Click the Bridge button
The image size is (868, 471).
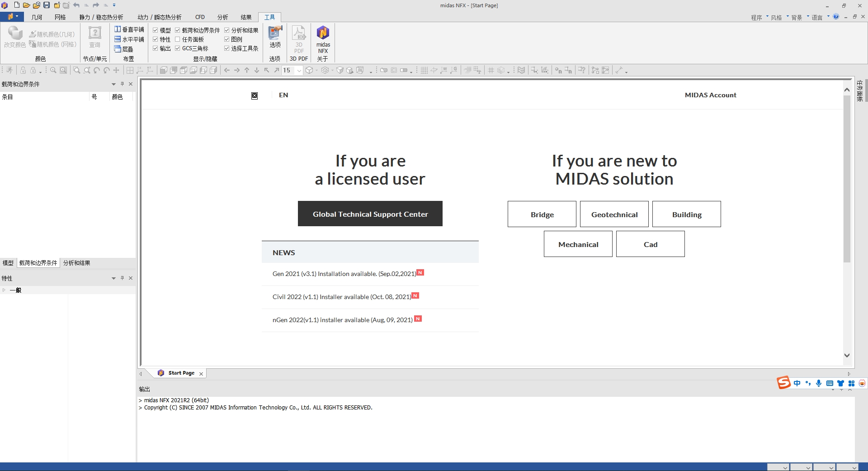542,214
